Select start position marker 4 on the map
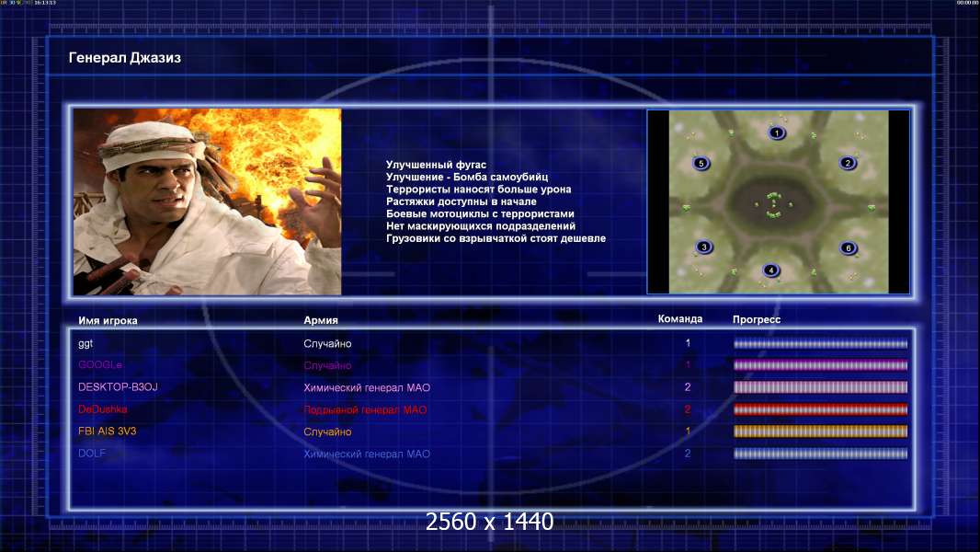 [771, 270]
